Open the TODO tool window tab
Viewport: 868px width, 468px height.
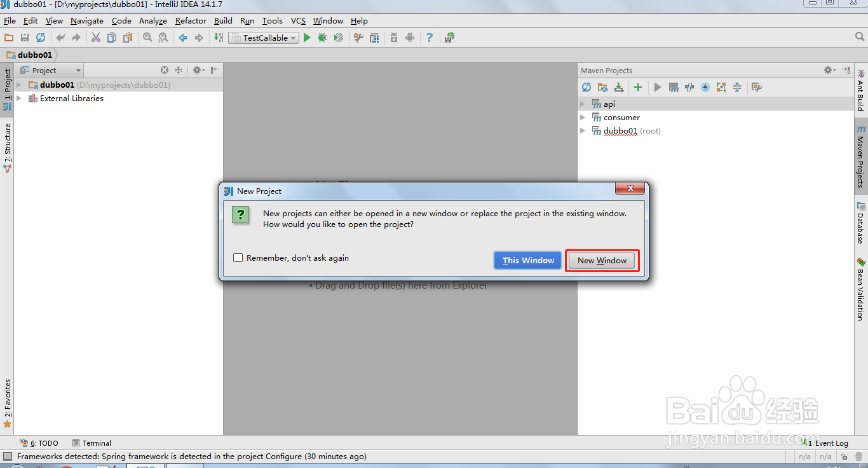(39, 443)
